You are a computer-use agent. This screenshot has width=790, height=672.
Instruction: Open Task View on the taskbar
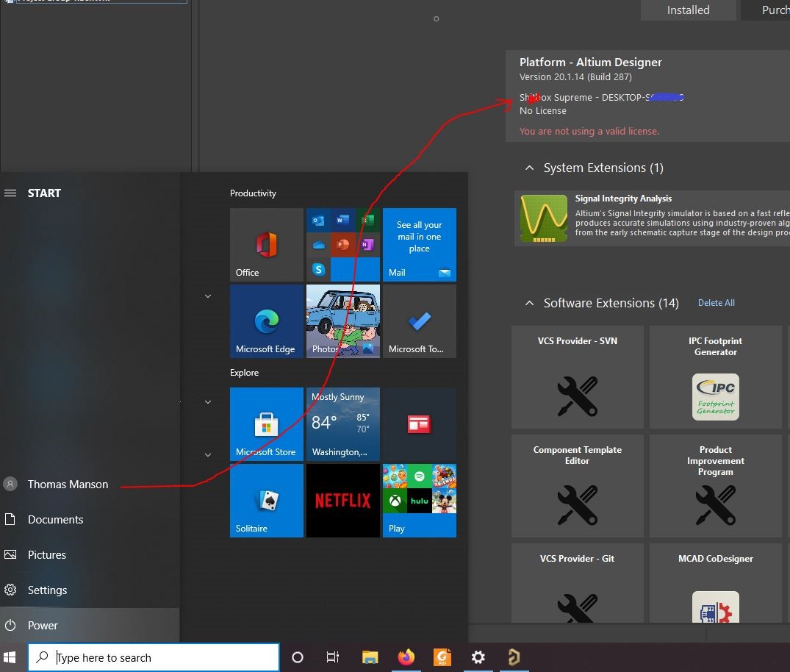332,657
